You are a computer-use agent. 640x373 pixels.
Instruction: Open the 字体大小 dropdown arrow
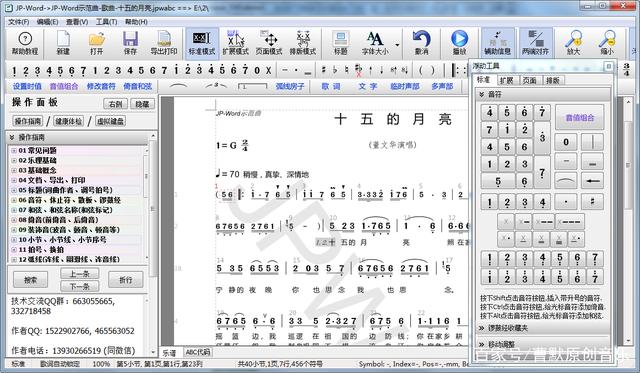click(397, 45)
